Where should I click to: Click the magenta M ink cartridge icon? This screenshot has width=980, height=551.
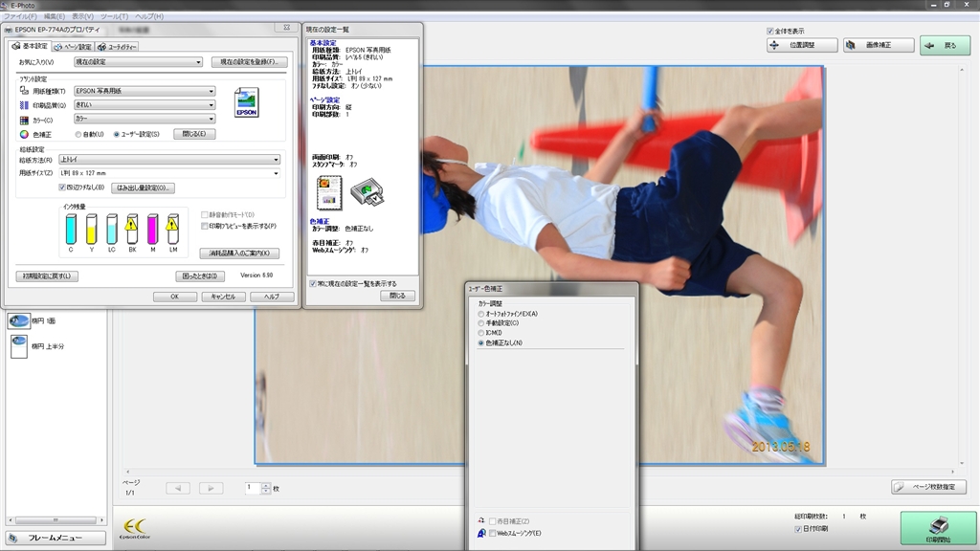152,229
